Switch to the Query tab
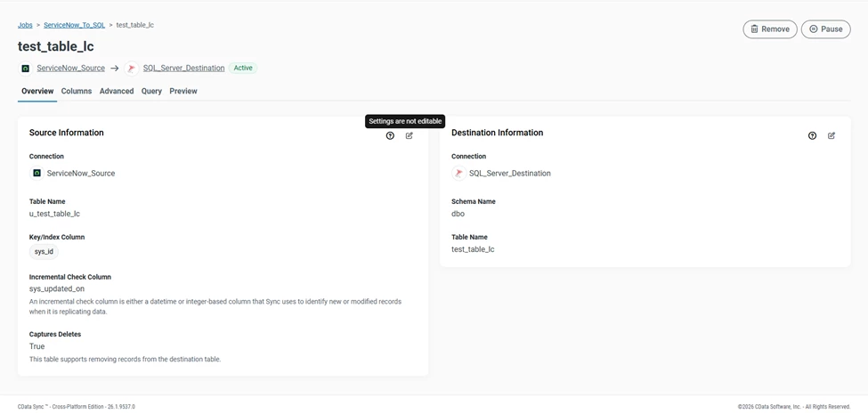The width and height of the screenshot is (868, 414). [151, 92]
